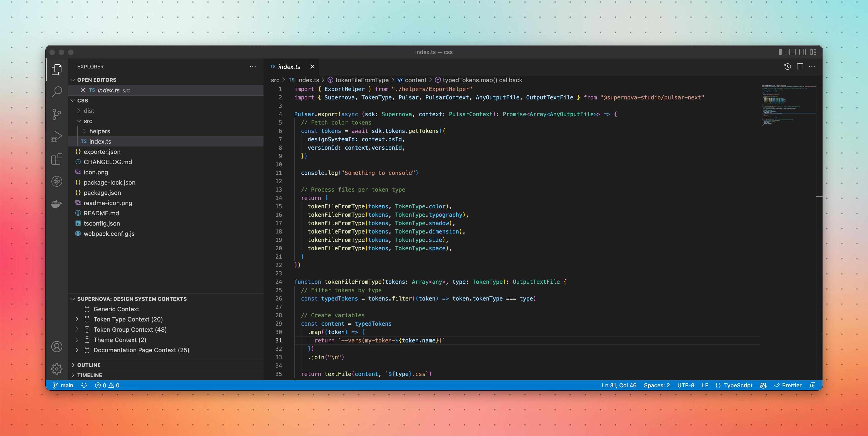The height and width of the screenshot is (436, 868).
Task: Click TypeScript language mode in status bar
Action: coord(738,385)
